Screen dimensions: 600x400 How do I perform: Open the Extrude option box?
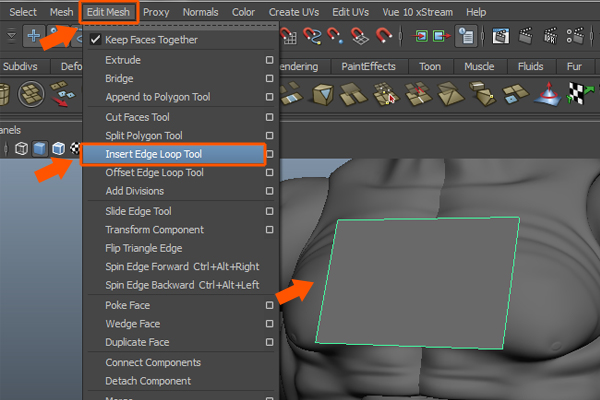click(269, 60)
